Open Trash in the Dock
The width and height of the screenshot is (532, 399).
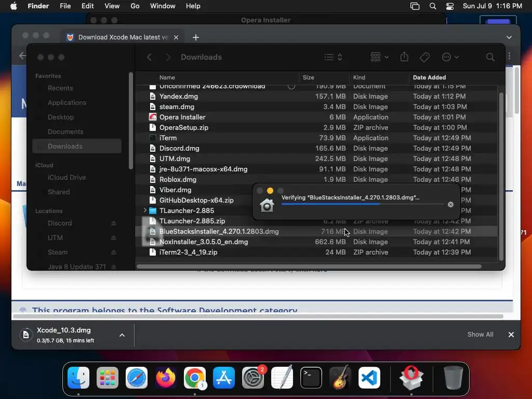[453, 378]
